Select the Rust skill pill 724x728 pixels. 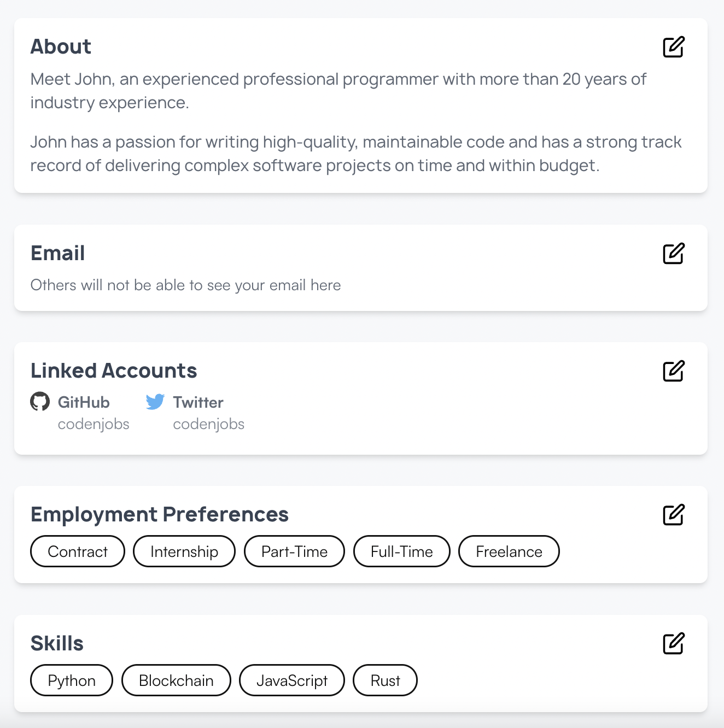click(x=385, y=680)
